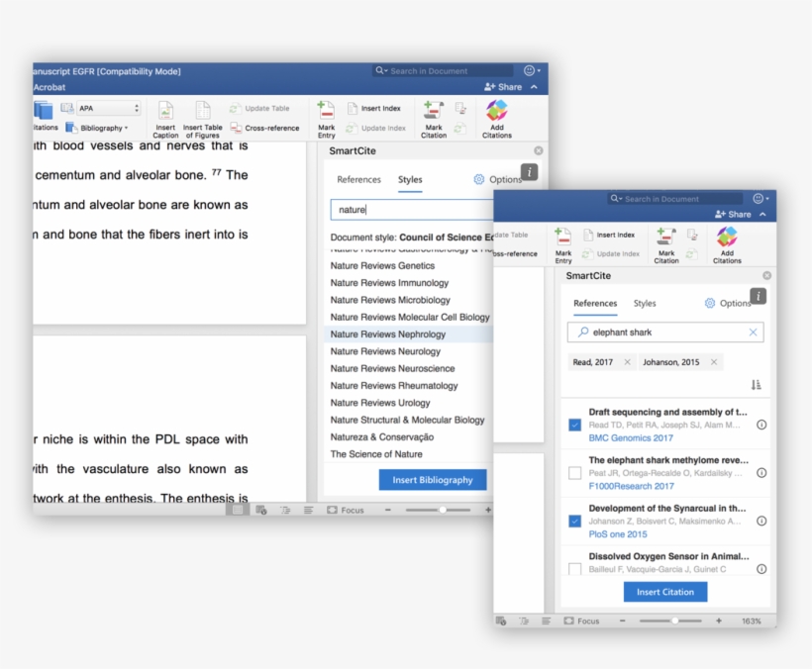Remove the Read, 2017 citation tag
Screen dimensions: 812x669
click(627, 362)
